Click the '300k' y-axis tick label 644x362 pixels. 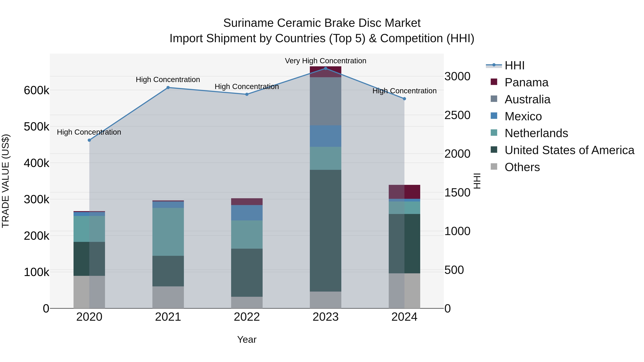(x=36, y=199)
